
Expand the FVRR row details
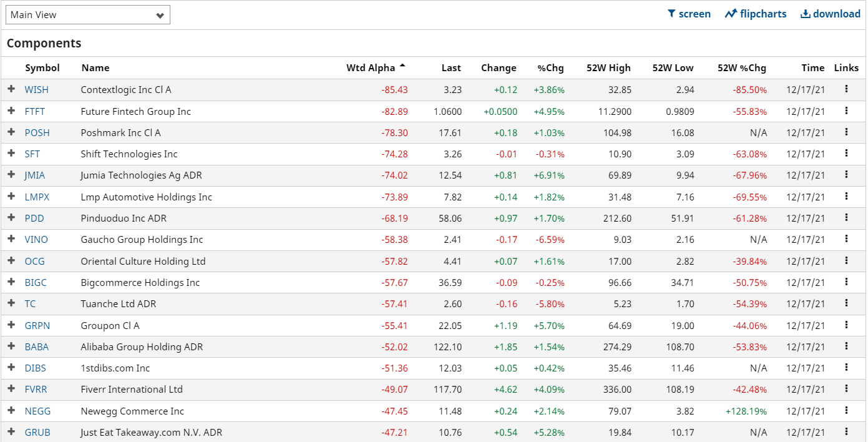coord(11,390)
